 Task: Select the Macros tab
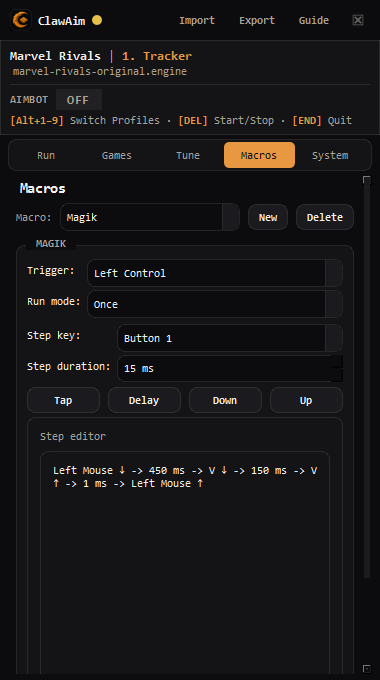pyautogui.click(x=259, y=155)
